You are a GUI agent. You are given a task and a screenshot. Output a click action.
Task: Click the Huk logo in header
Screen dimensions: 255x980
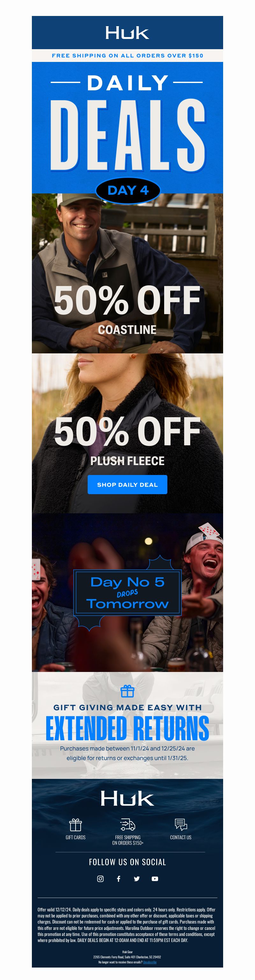127,33
